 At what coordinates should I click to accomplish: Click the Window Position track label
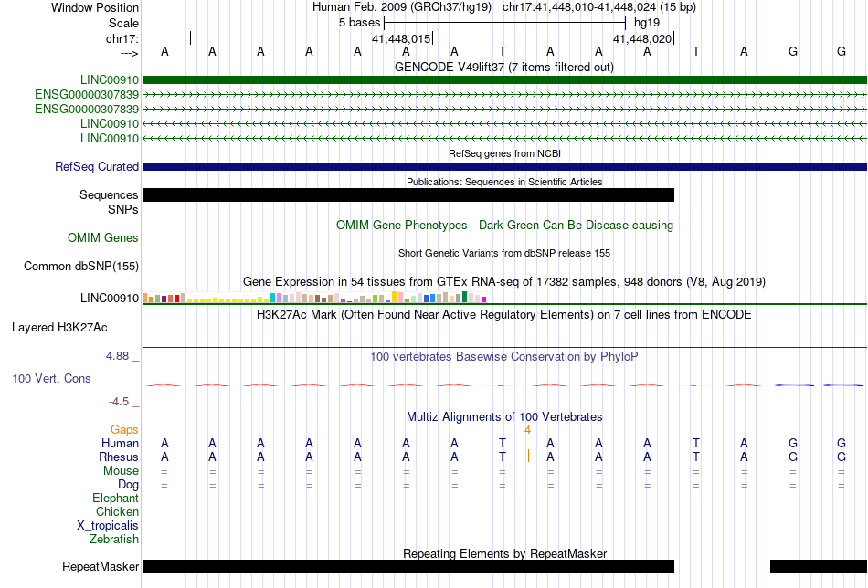[x=95, y=7]
